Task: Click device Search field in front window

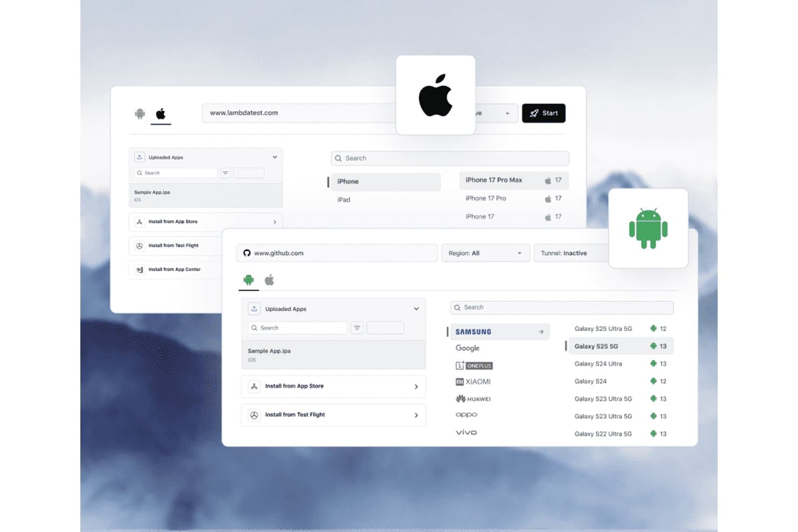Action: 562,307
